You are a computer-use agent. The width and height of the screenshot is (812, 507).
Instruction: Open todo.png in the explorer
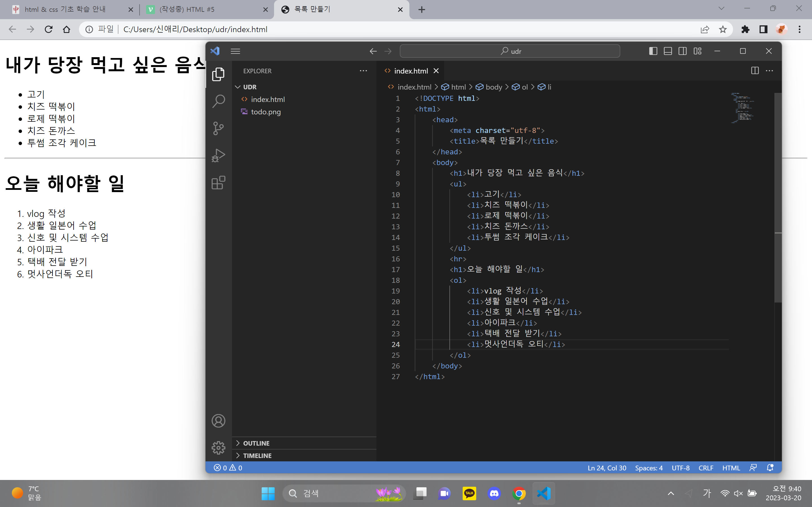pyautogui.click(x=266, y=112)
